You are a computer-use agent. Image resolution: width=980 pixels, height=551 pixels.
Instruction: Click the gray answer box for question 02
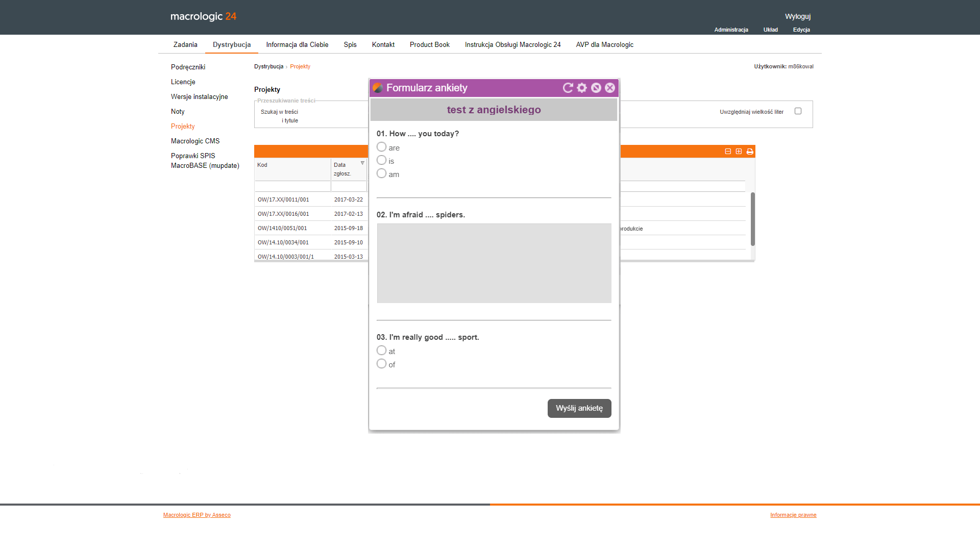[x=494, y=263]
